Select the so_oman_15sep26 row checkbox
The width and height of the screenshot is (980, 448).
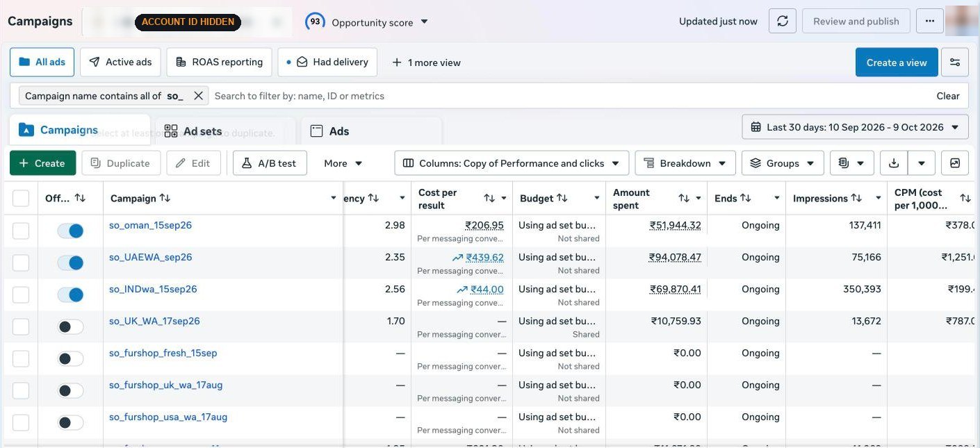pyautogui.click(x=21, y=231)
